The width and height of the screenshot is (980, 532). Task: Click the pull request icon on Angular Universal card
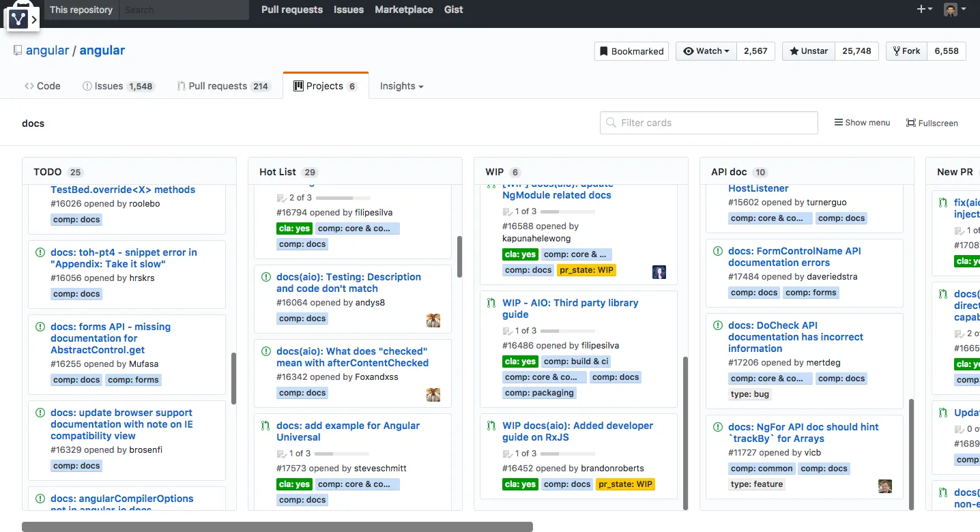tap(265, 426)
